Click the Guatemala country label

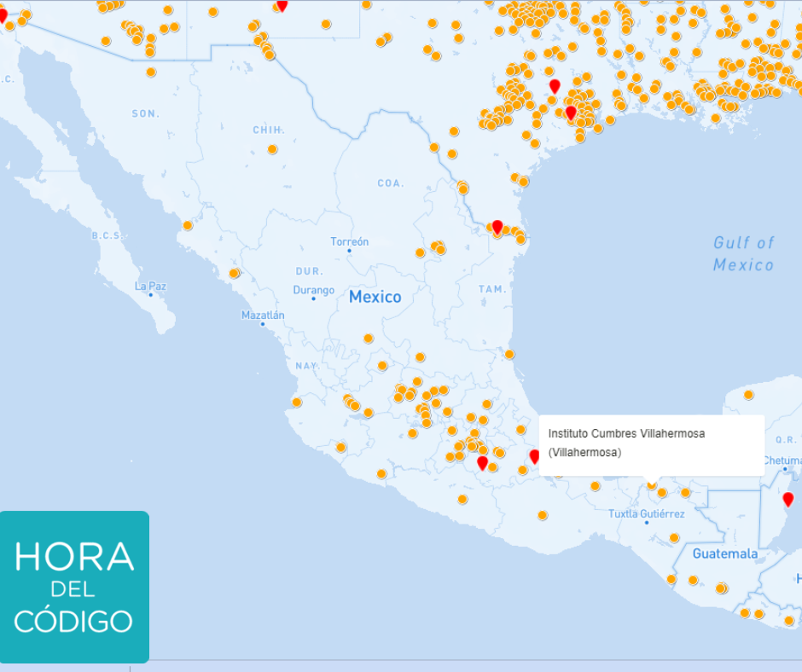[725, 553]
